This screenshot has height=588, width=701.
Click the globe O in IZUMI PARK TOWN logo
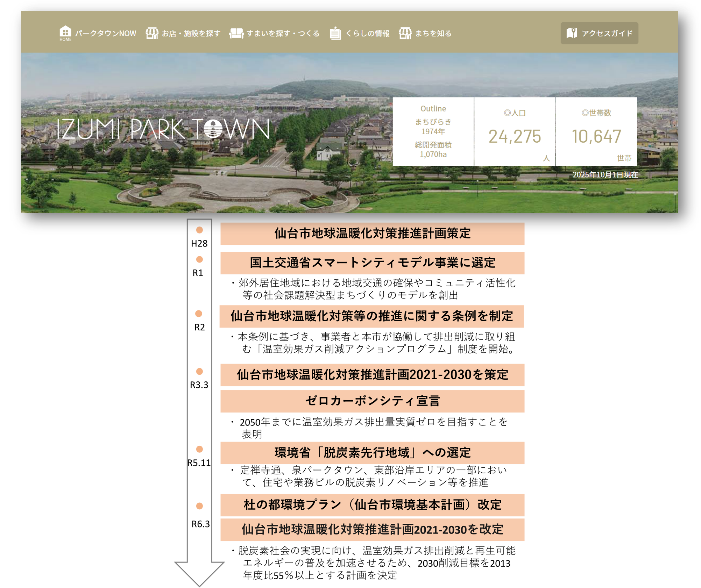coord(213,129)
